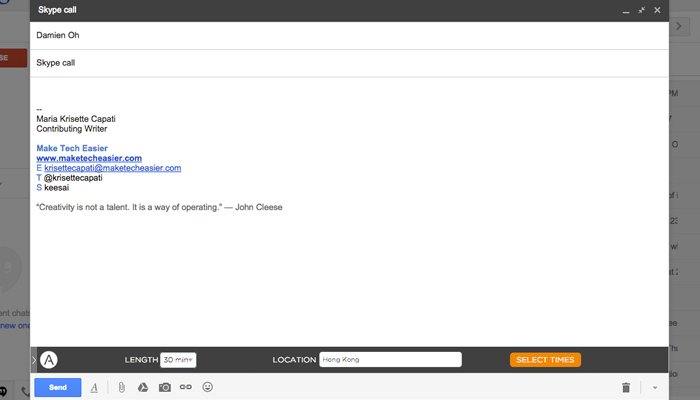Insert a link with the chain icon
700x400 pixels.
186,387
